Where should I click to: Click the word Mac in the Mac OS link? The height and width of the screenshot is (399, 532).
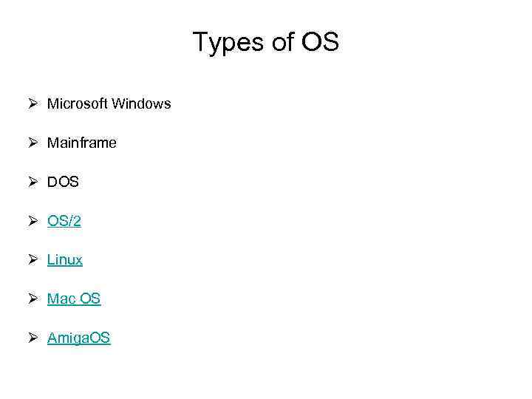tap(60, 299)
